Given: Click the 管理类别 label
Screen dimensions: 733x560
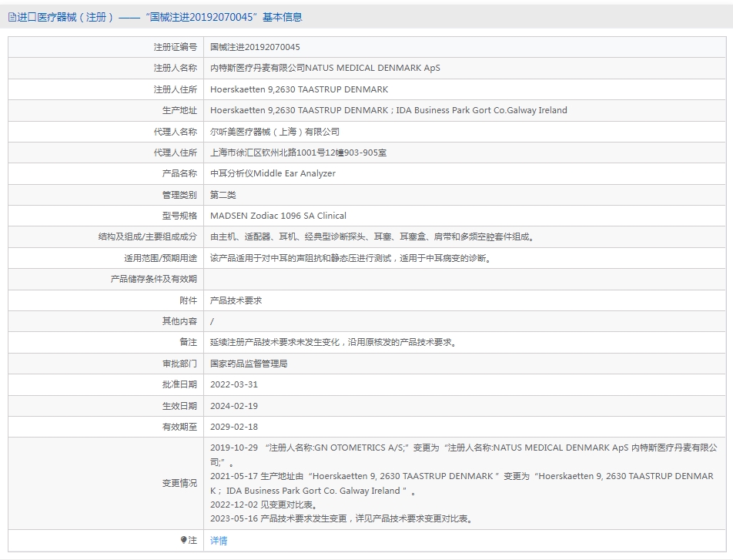Looking at the screenshot, I should 179,195.
